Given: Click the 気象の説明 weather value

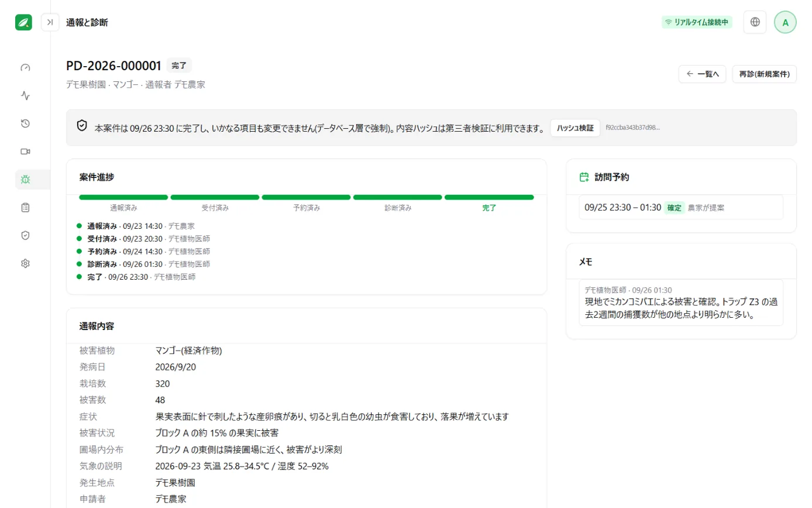Looking at the screenshot, I should coord(242,466).
